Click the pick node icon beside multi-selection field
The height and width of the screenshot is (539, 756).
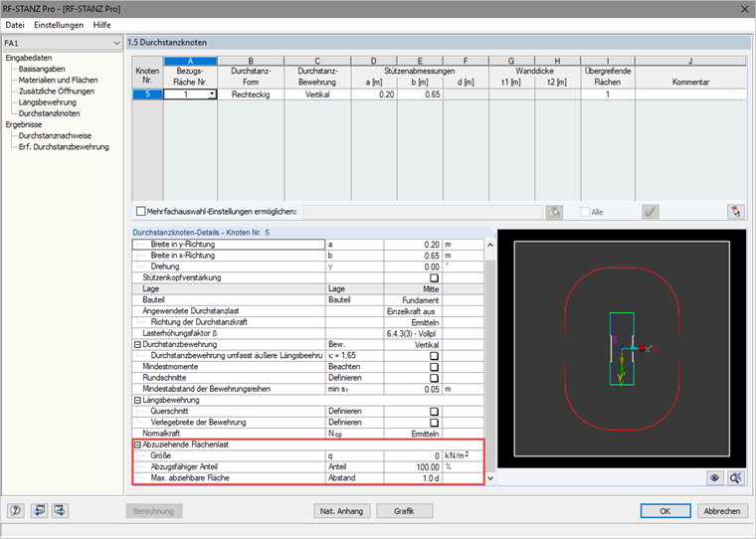point(554,212)
